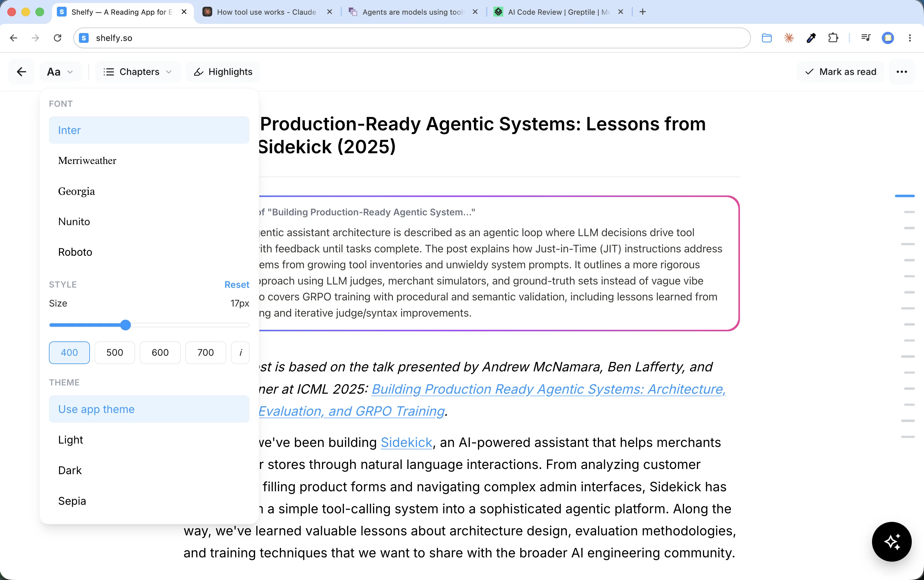Open the media control playlist icon
This screenshot has width=924, height=580.
[x=866, y=38]
